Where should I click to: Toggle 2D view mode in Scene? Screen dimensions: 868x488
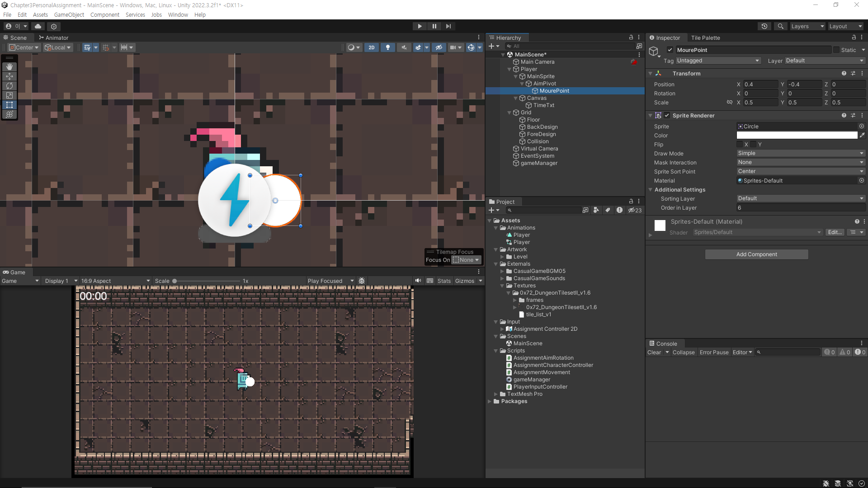pyautogui.click(x=371, y=47)
